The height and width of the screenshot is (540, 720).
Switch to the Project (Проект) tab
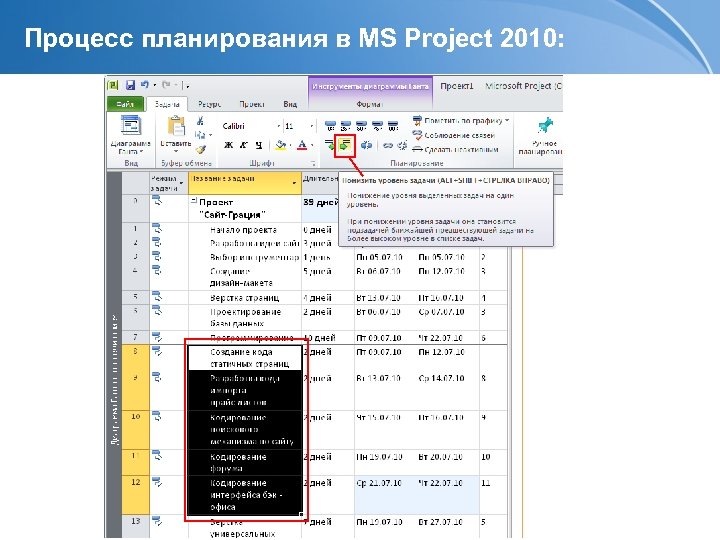pos(252,104)
